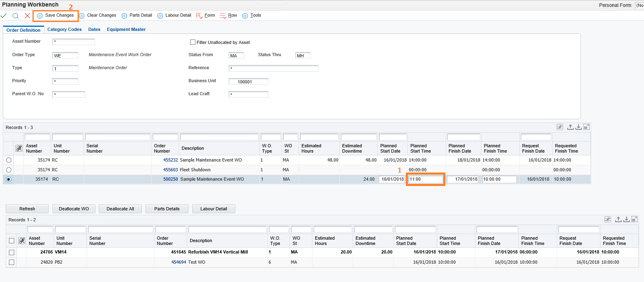The image size is (644, 282).
Task: Click the red X cancel icon
Action: coord(27,15)
